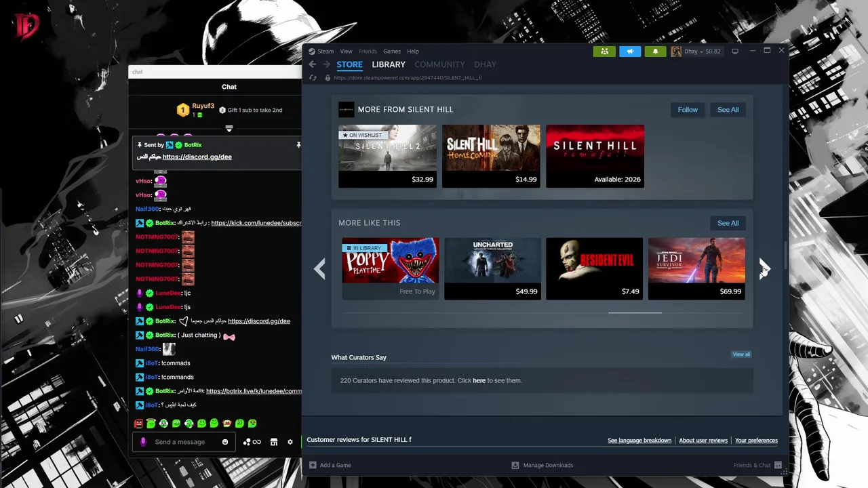Click the padlock icon in Steam URL bar
Viewport: 868px width, 488px height.
pos(328,77)
